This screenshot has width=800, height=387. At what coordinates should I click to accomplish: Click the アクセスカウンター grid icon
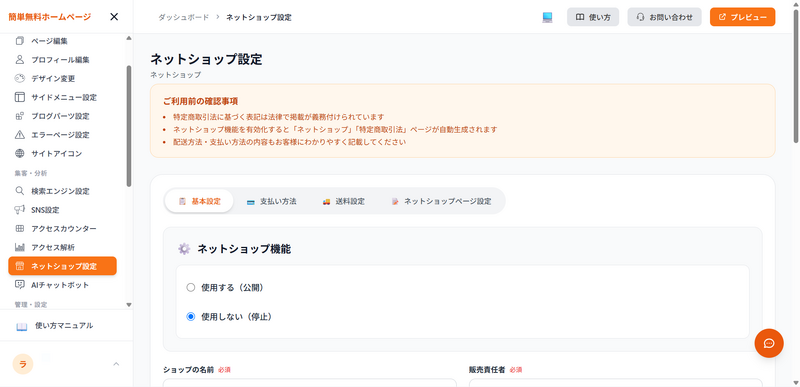pos(20,228)
